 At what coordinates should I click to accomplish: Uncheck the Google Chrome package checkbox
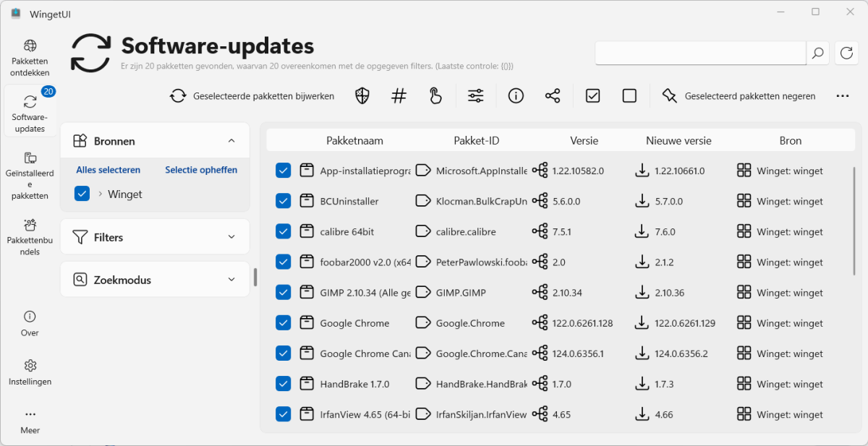pyautogui.click(x=283, y=323)
